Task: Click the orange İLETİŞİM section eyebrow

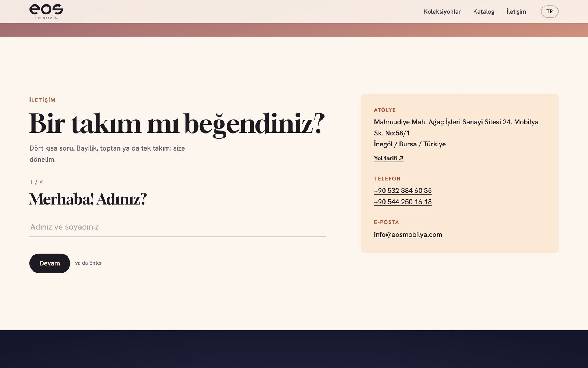Action: pos(42,100)
